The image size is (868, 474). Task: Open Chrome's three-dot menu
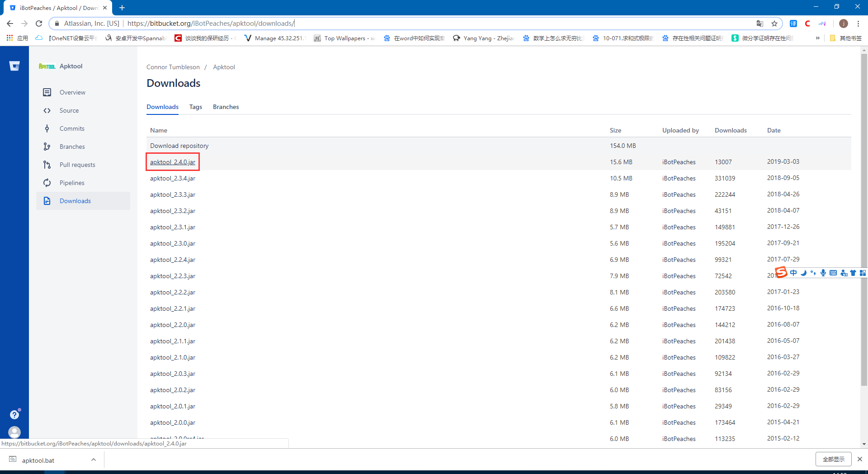pyautogui.click(x=858, y=24)
